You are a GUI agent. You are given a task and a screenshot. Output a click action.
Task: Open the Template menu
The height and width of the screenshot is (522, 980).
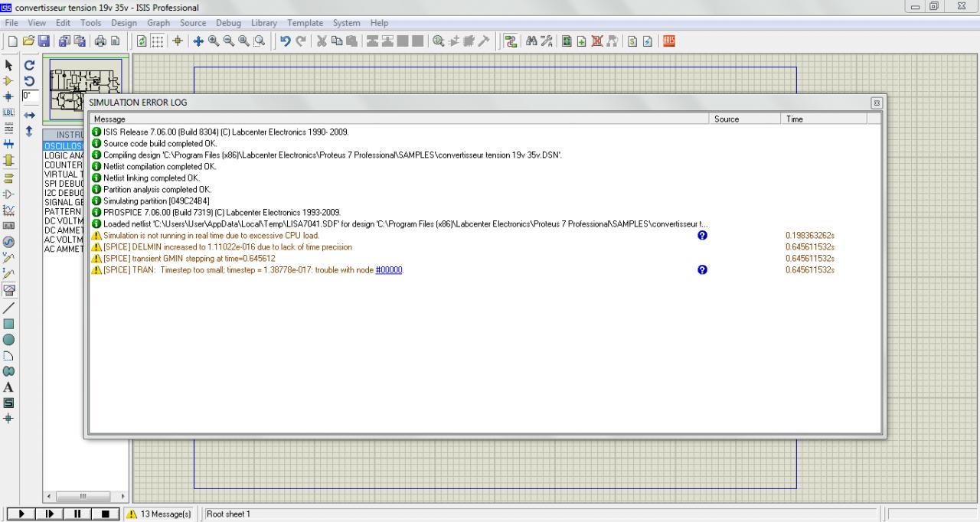tap(305, 23)
